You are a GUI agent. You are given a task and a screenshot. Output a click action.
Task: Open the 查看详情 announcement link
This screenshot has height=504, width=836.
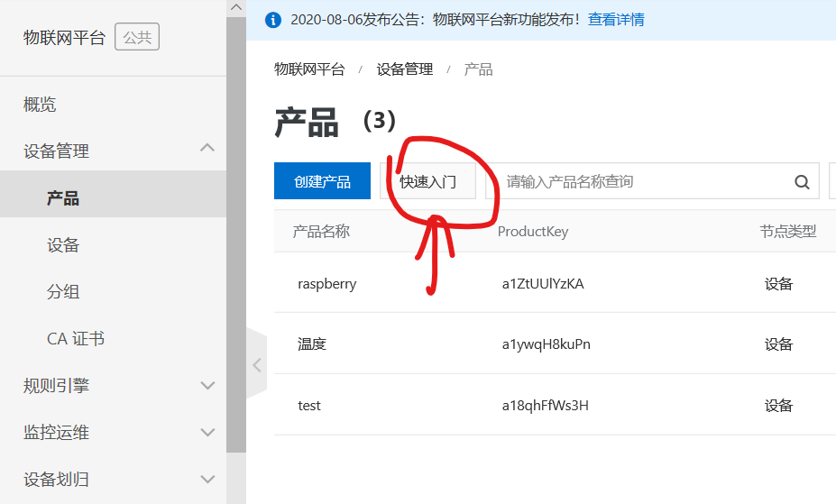[x=616, y=20]
